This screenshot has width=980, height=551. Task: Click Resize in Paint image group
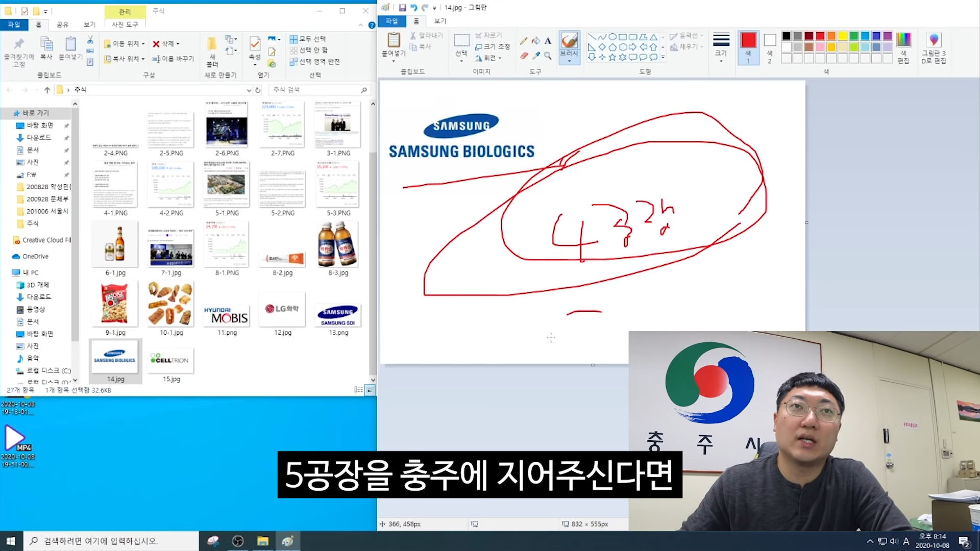pos(493,46)
